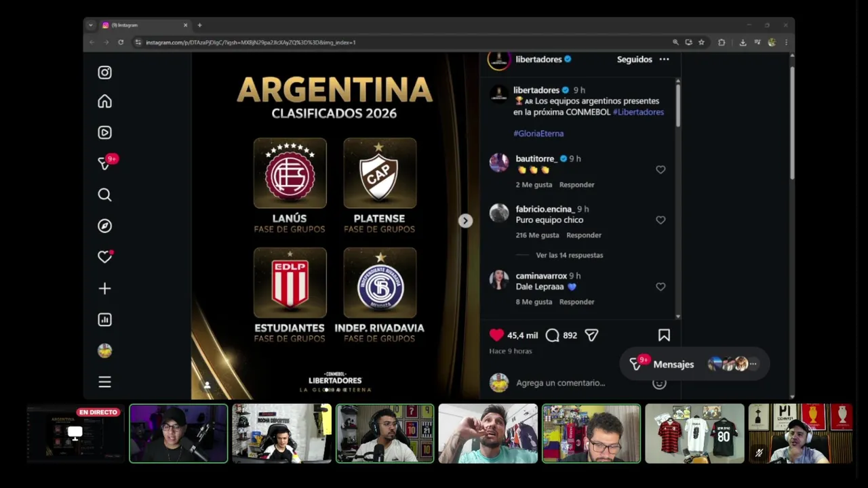Select the EN DIRECTO screen-share thumbnail
Image resolution: width=868 pixels, height=488 pixels.
75,434
